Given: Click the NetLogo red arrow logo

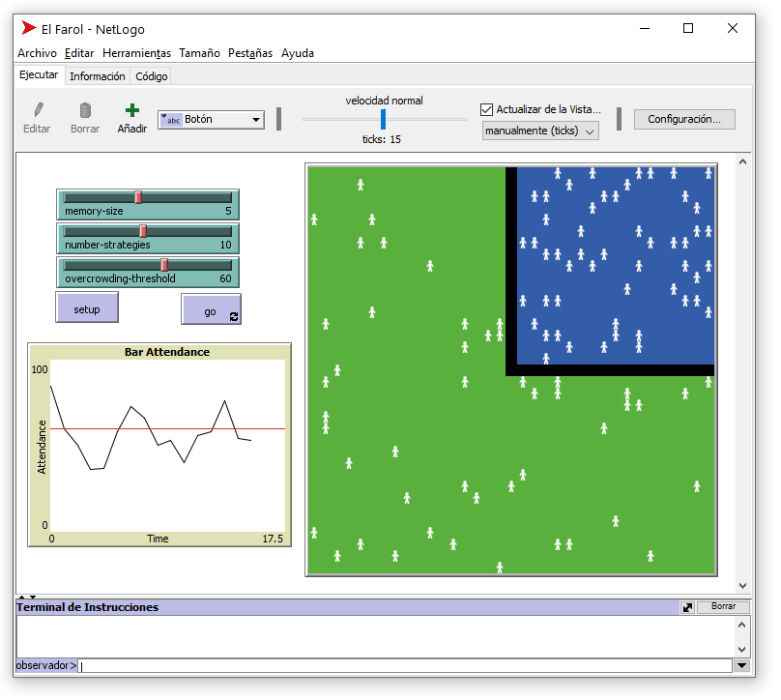Looking at the screenshot, I should tap(29, 28).
